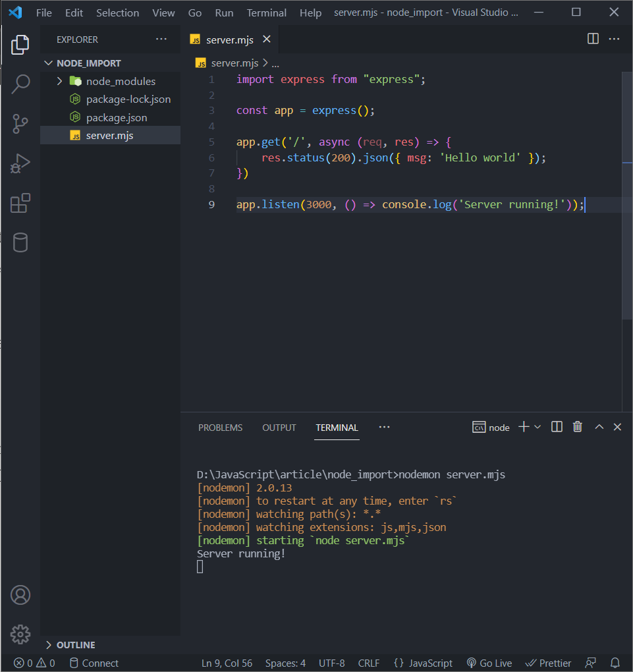This screenshot has height=672, width=633.
Task: Open the Run and Debug view
Action: (20, 163)
